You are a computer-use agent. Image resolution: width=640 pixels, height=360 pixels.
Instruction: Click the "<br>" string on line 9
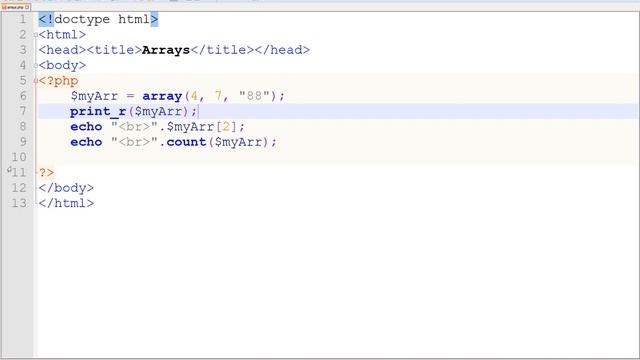pos(134,142)
